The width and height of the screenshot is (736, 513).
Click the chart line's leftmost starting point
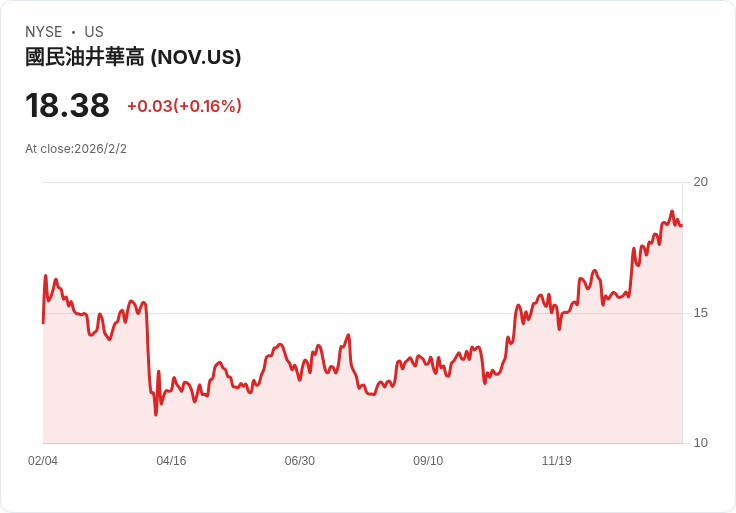[x=43, y=322]
